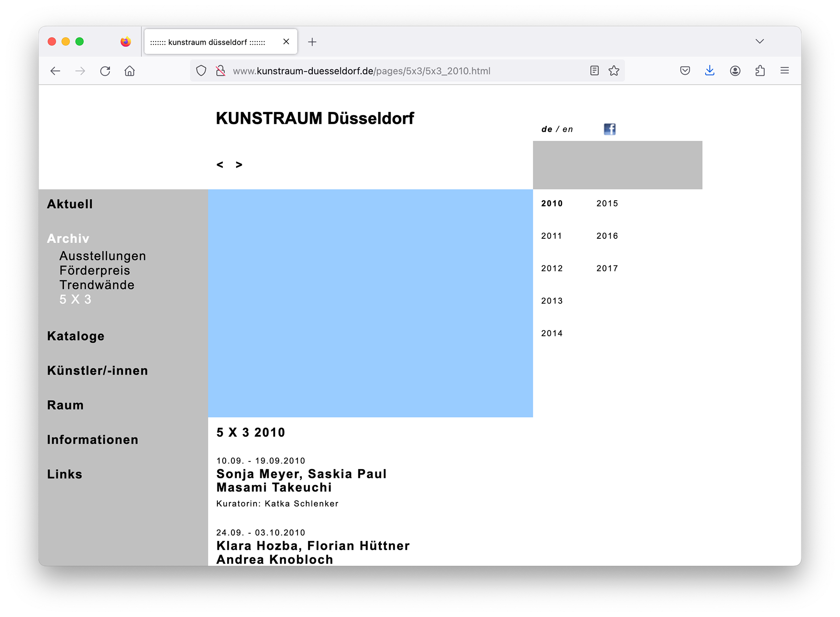
Task: Open the Aktuell menu section
Action: (70, 204)
